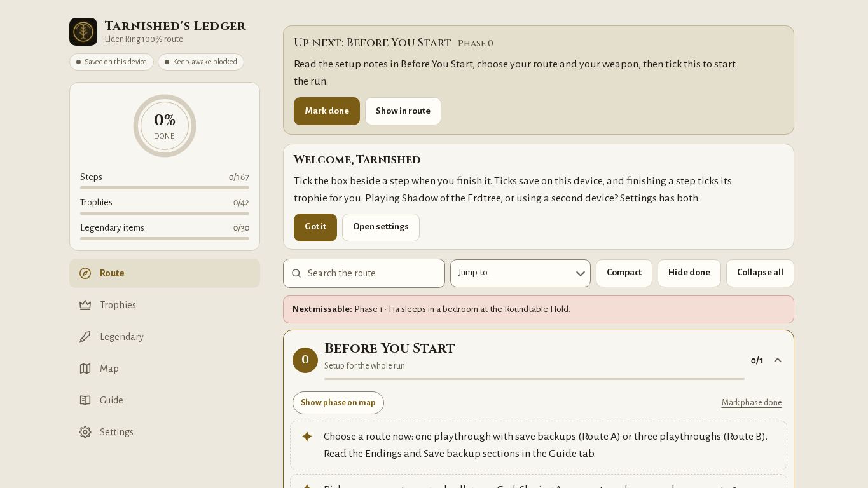This screenshot has height=488, width=868.
Task: Click the folded map icon in sidebar
Action: [85, 369]
